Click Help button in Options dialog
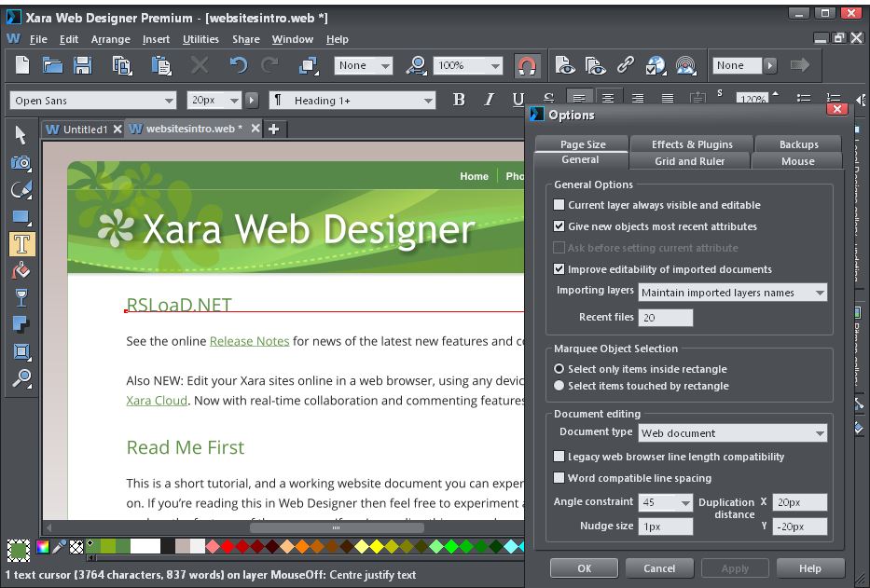Image resolution: width=870 pixels, height=588 pixels. (x=810, y=568)
